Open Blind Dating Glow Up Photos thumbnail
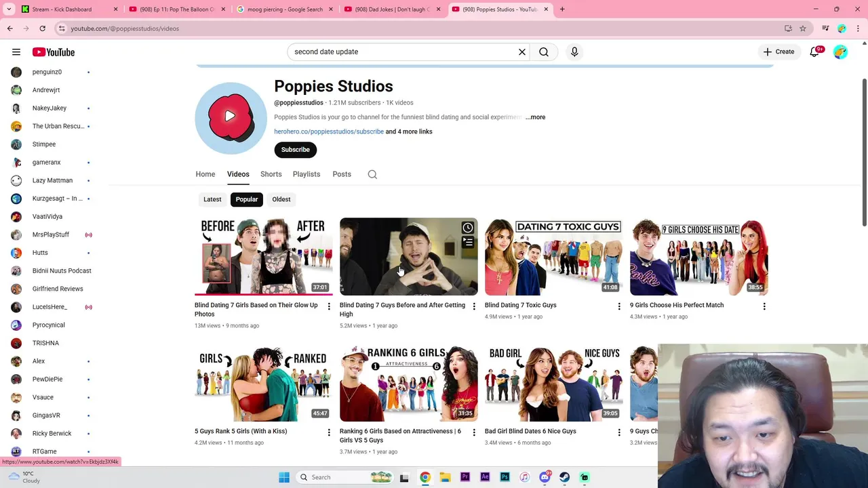The width and height of the screenshot is (868, 488). [x=264, y=256]
